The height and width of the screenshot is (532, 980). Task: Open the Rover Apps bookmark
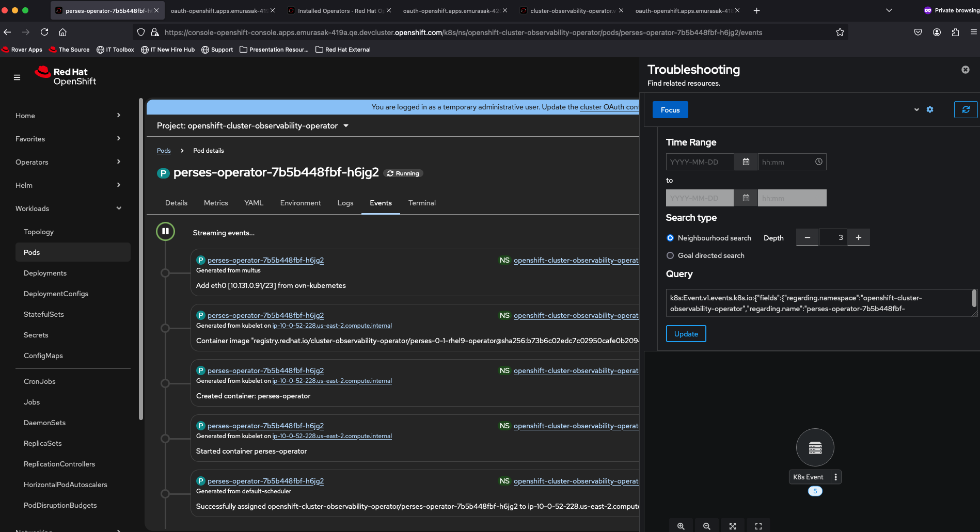[x=22, y=50]
